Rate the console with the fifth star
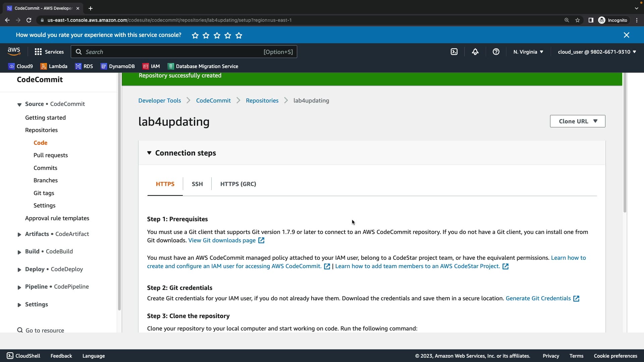 (239, 36)
